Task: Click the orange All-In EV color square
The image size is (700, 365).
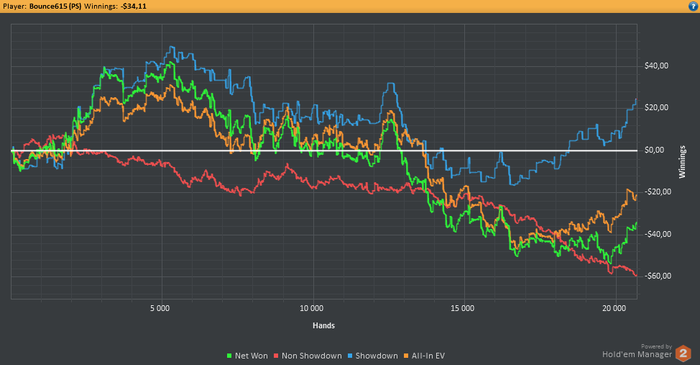Action: pos(406,356)
